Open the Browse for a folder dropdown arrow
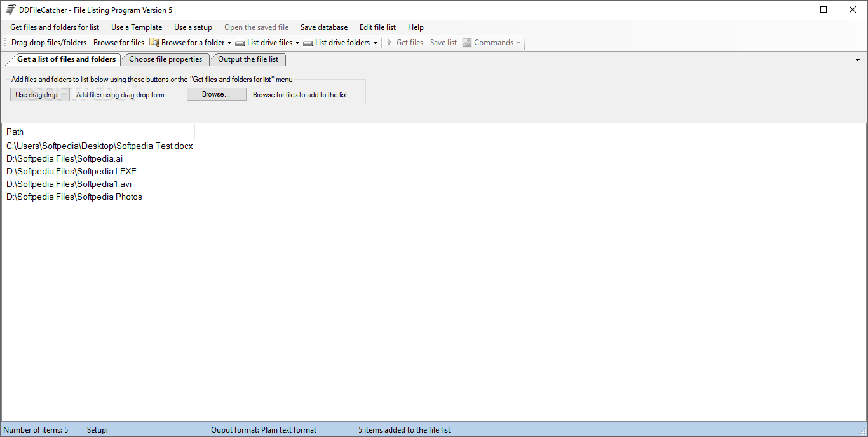Screen dimensions: 868x437 coord(229,43)
